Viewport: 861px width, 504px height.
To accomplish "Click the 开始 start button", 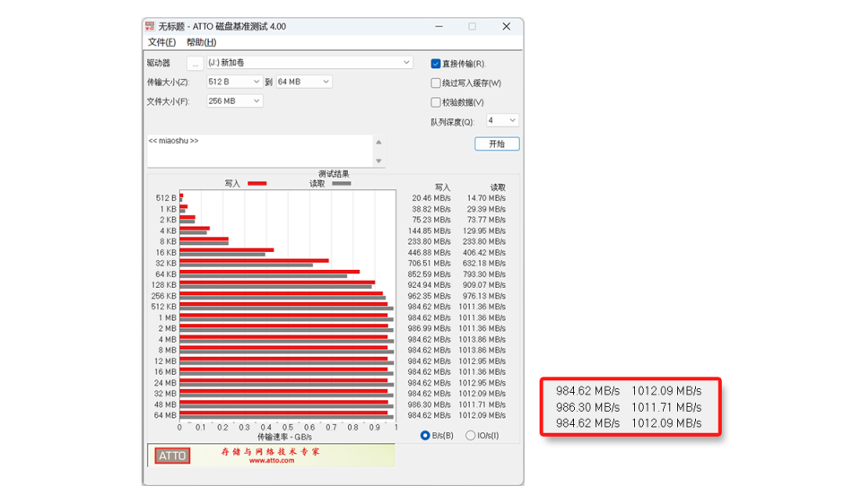I will pyautogui.click(x=497, y=143).
